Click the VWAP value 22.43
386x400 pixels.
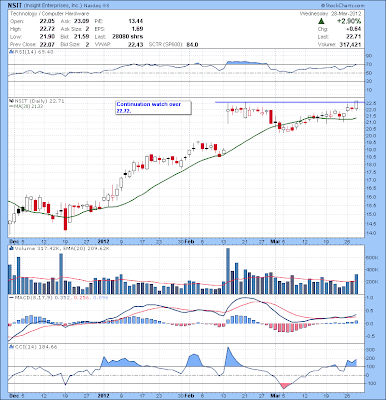coord(136,44)
